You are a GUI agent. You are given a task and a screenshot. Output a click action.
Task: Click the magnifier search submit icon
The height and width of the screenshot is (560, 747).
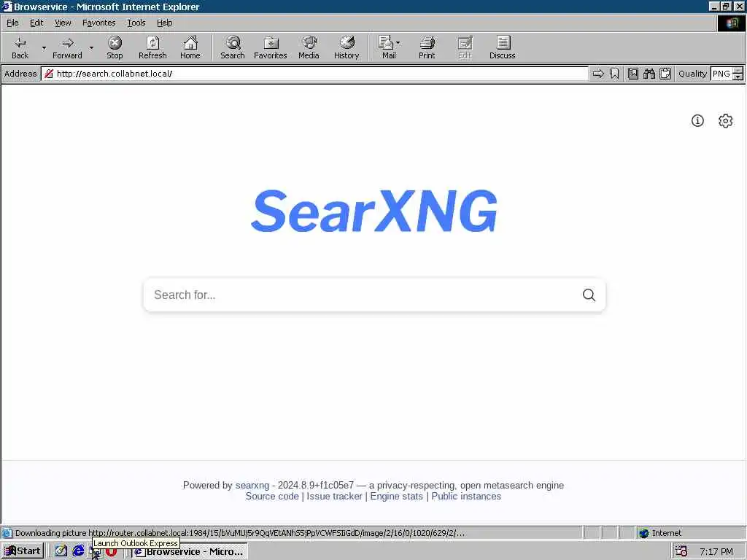589,295
